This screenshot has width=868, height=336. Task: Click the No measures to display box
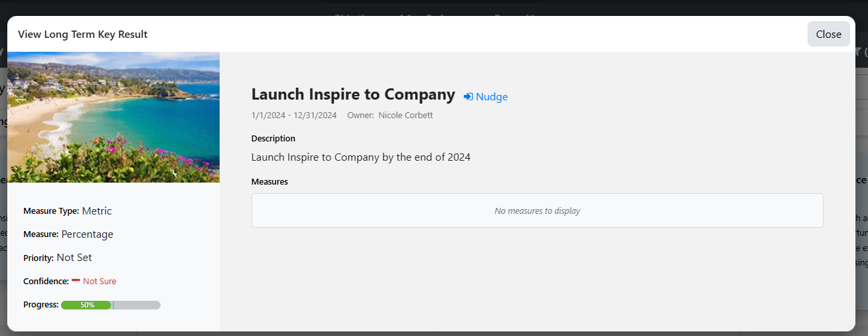[537, 210]
